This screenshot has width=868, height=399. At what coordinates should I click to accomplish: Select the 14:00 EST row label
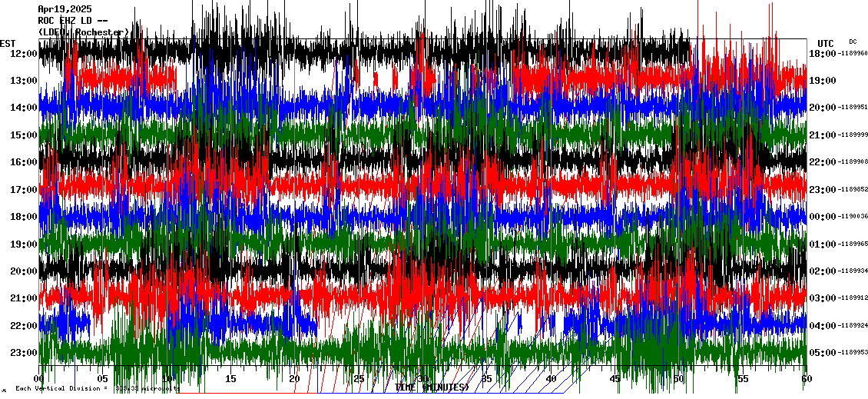tap(23, 108)
